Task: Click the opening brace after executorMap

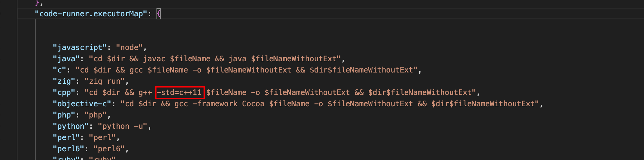Action: coord(159,14)
